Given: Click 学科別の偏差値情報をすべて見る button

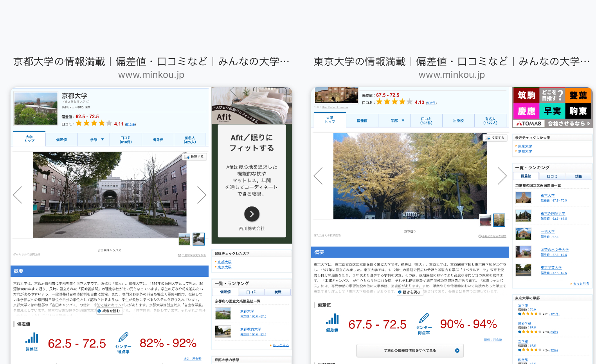Looking at the screenshot, I should point(410,351).
